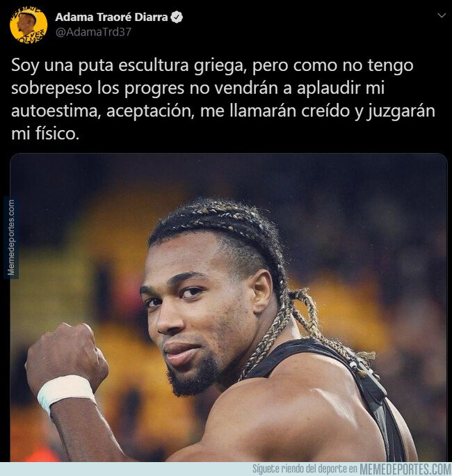Click the player's bearded chin in the photo
The width and height of the screenshot is (452, 476).
point(190,378)
